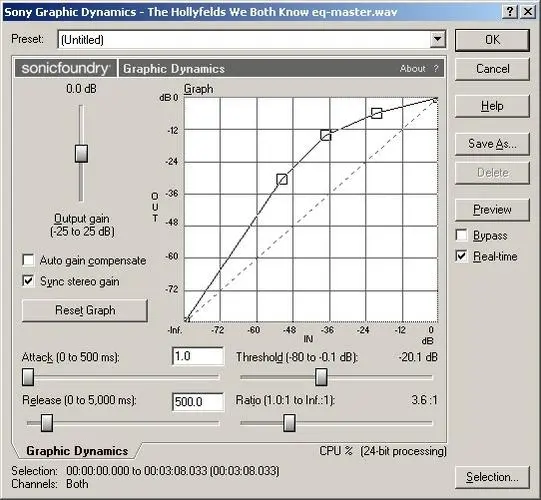Click the Preview button
Viewport: 541px width, 500px height.
pyautogui.click(x=492, y=209)
